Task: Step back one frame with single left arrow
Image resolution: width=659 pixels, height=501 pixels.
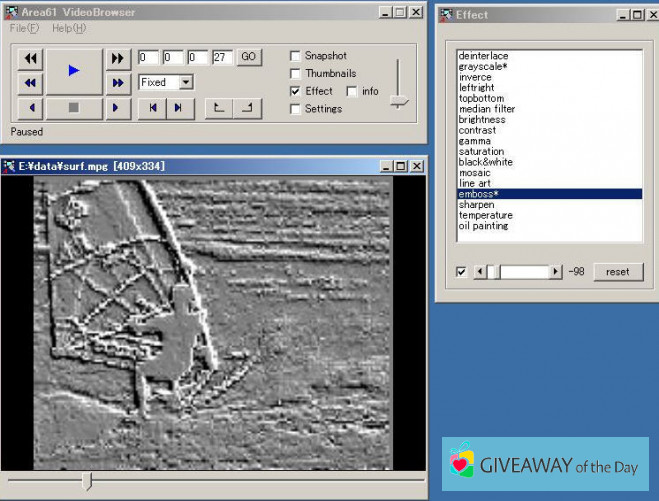Action: [x=30, y=108]
